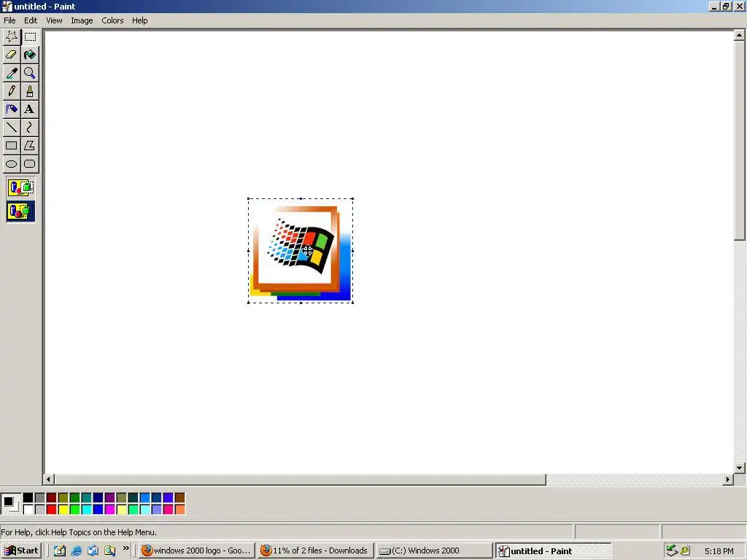747x560 pixels.
Task: Open the File menu
Action: (x=9, y=20)
